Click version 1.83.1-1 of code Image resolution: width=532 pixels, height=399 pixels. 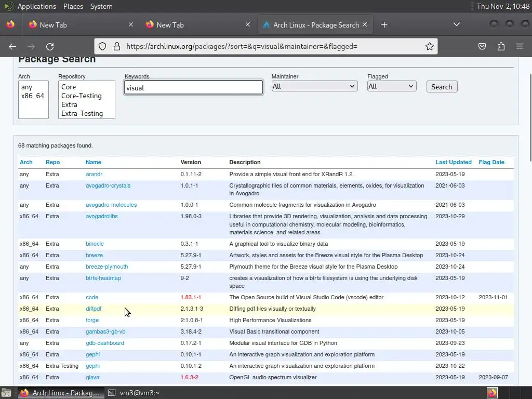click(x=191, y=297)
